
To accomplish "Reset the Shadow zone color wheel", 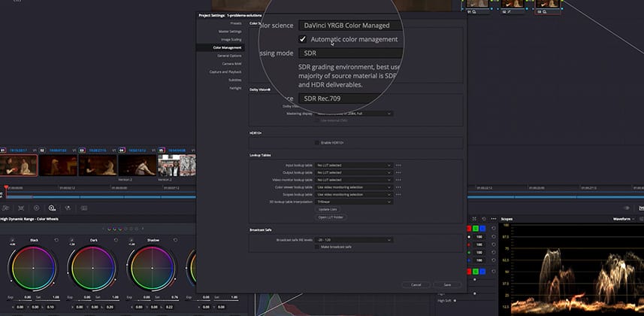I will [175, 240].
